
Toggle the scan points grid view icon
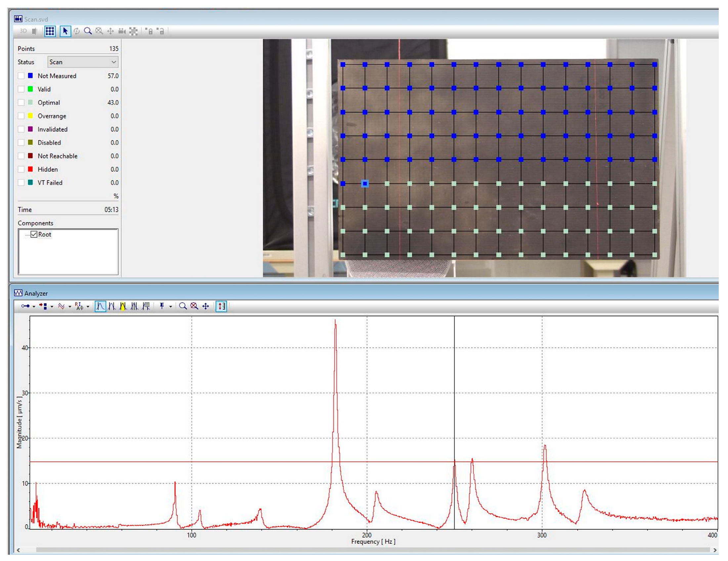pos(50,31)
